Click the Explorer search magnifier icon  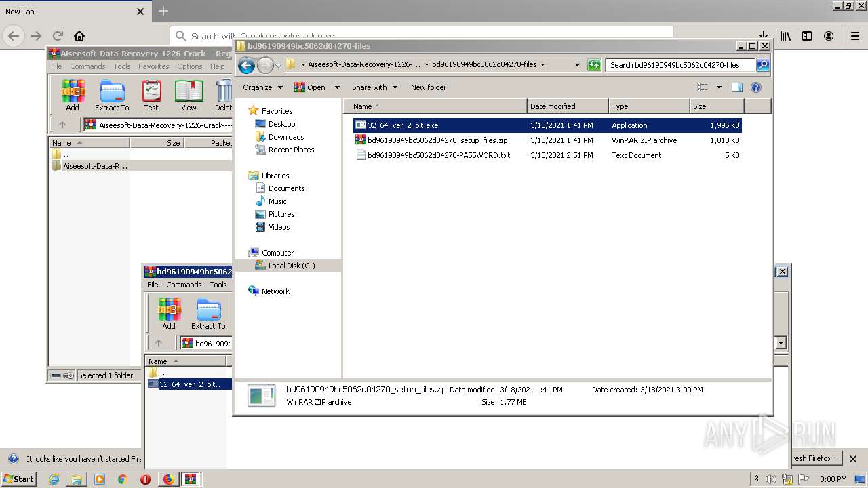click(763, 65)
